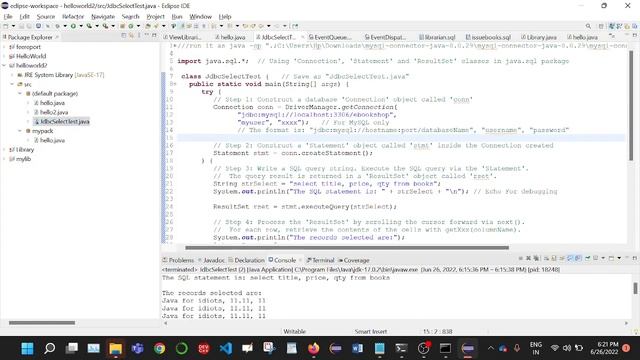Collapse all in Package Explorer toolbar
The image size is (640, 360).
point(123,36)
